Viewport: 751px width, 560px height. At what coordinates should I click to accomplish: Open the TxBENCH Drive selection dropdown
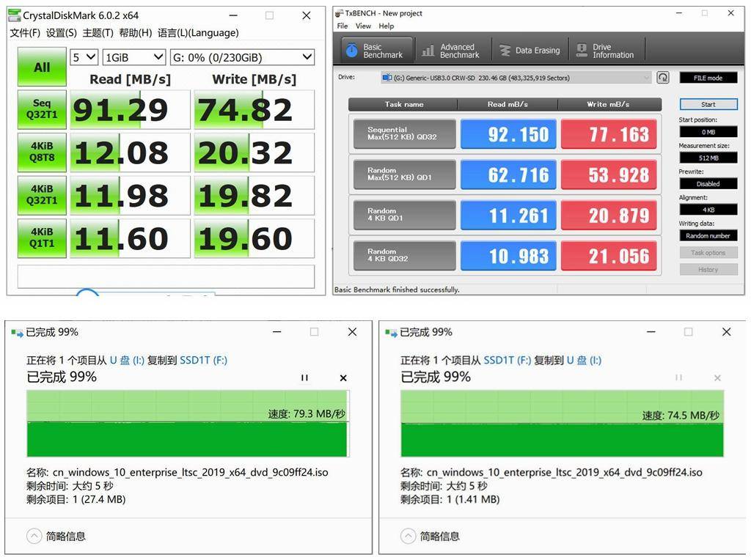tap(516, 78)
